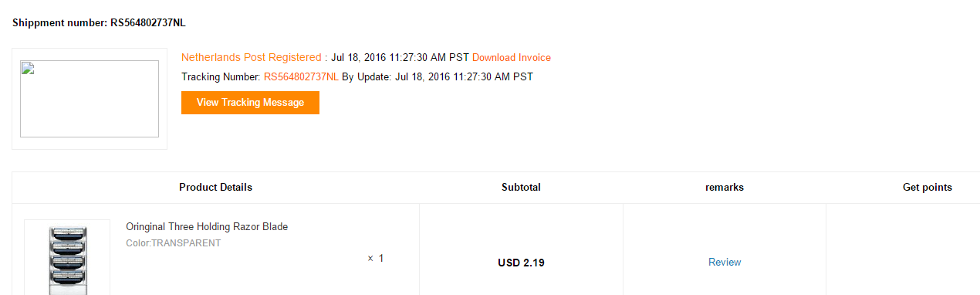This screenshot has width=980, height=295.
Task: Open orange tracking number RS564802737NL link
Action: [x=301, y=77]
